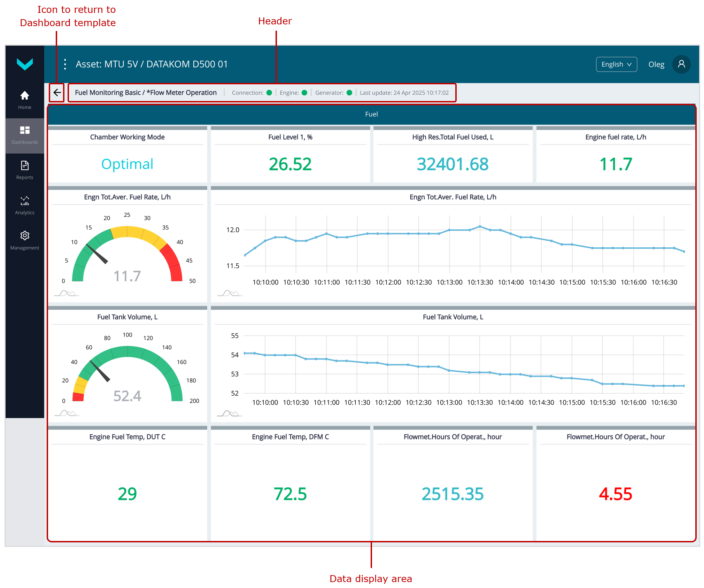Click the Oleg username label
This screenshot has width=704, height=588.
click(656, 64)
